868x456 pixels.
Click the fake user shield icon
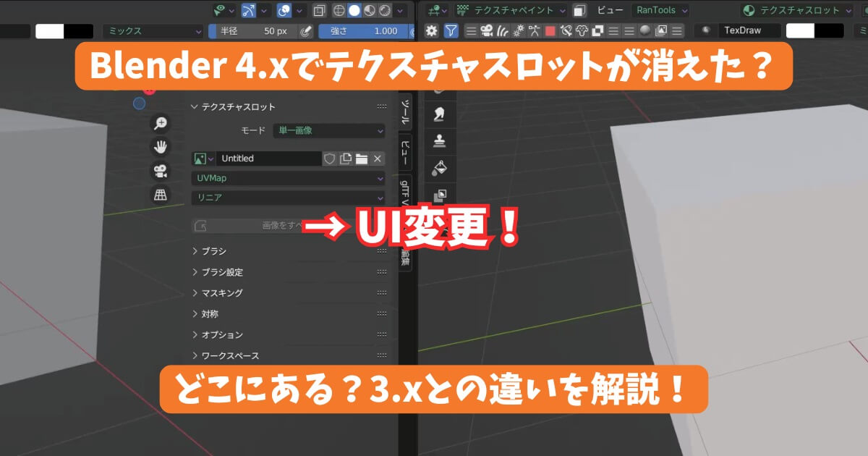coord(329,159)
